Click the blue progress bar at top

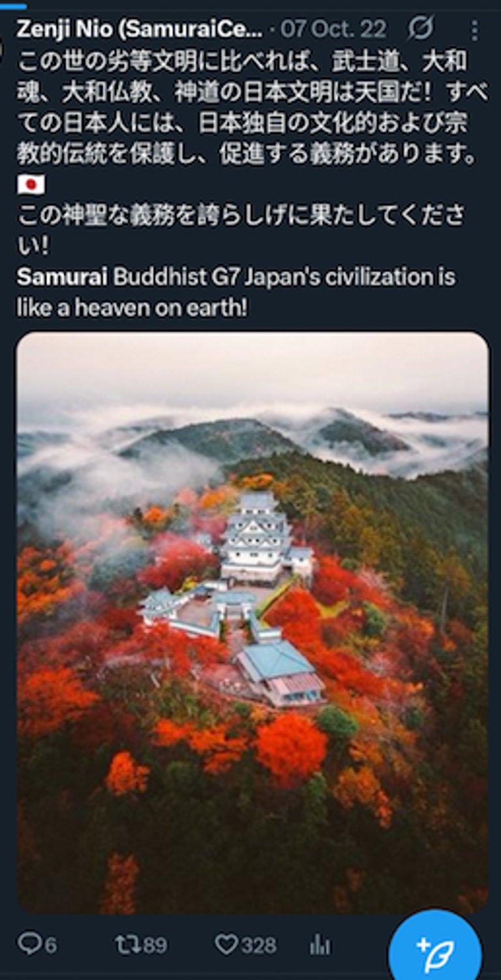point(14,6)
